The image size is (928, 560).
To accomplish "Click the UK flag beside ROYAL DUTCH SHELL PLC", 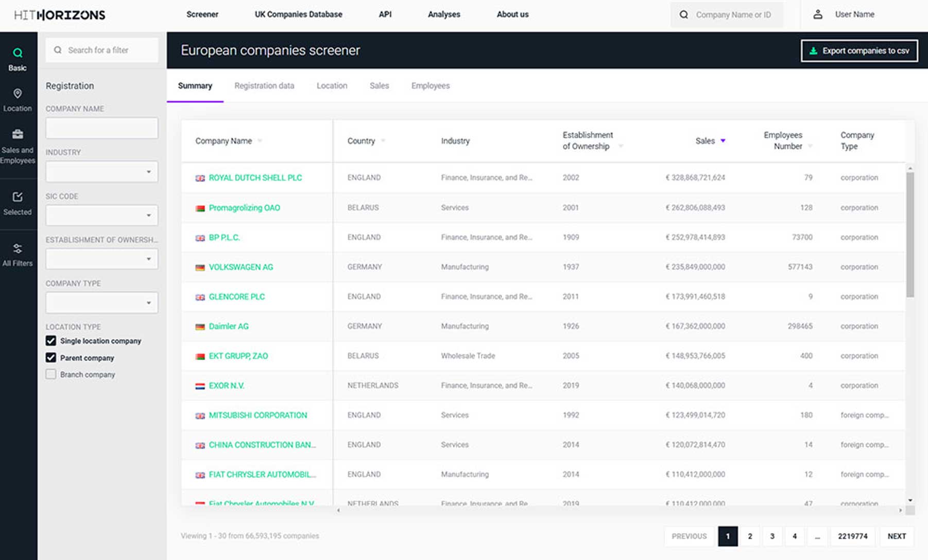I will point(200,178).
